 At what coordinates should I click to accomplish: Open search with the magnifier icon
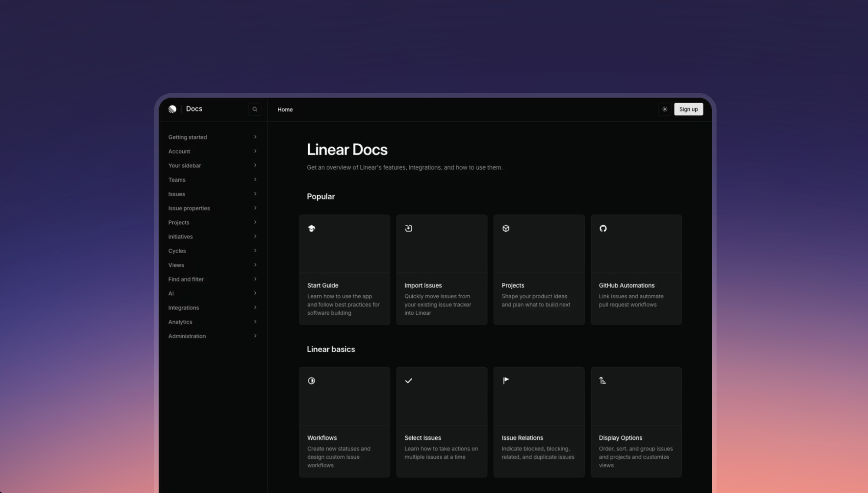(255, 109)
